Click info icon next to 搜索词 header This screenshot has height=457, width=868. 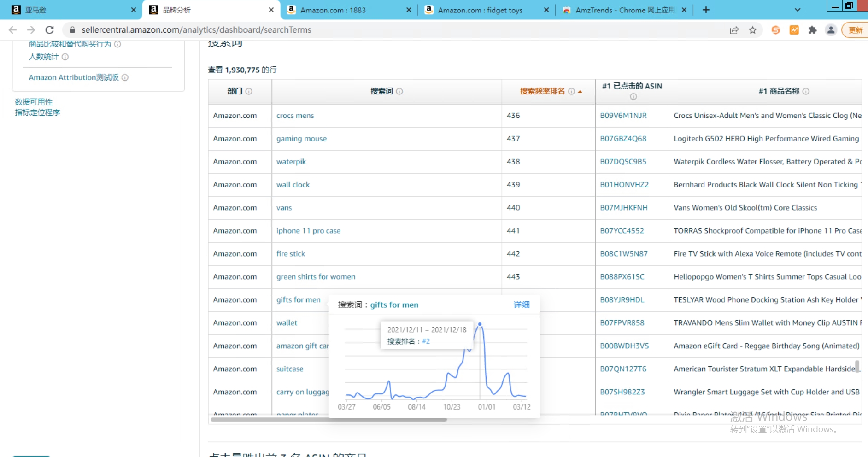(399, 91)
